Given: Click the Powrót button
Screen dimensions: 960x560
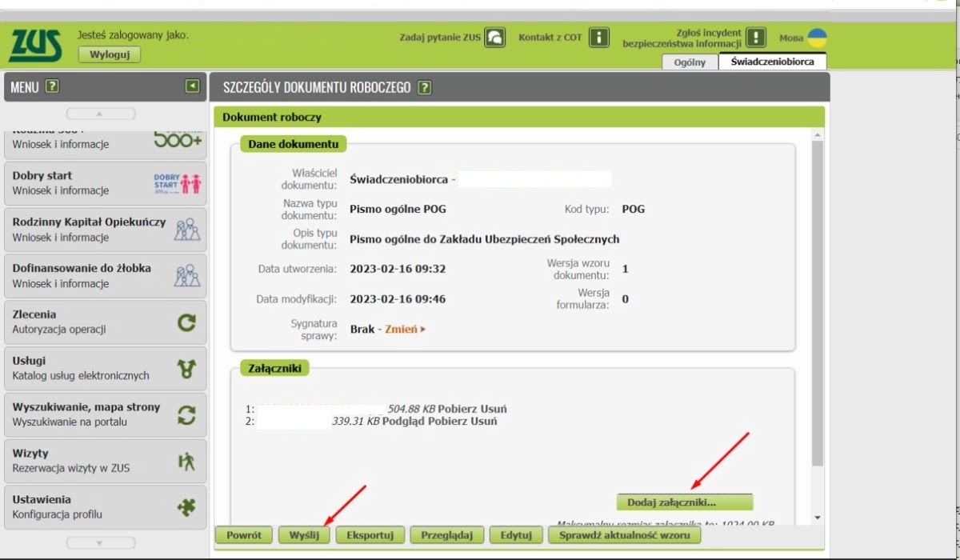Looking at the screenshot, I should coord(244,535).
